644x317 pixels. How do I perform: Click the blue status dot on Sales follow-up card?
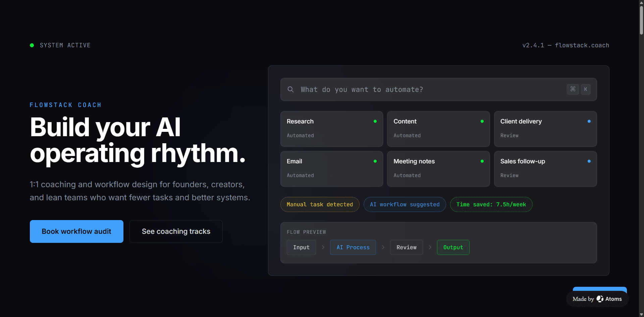coord(589,161)
